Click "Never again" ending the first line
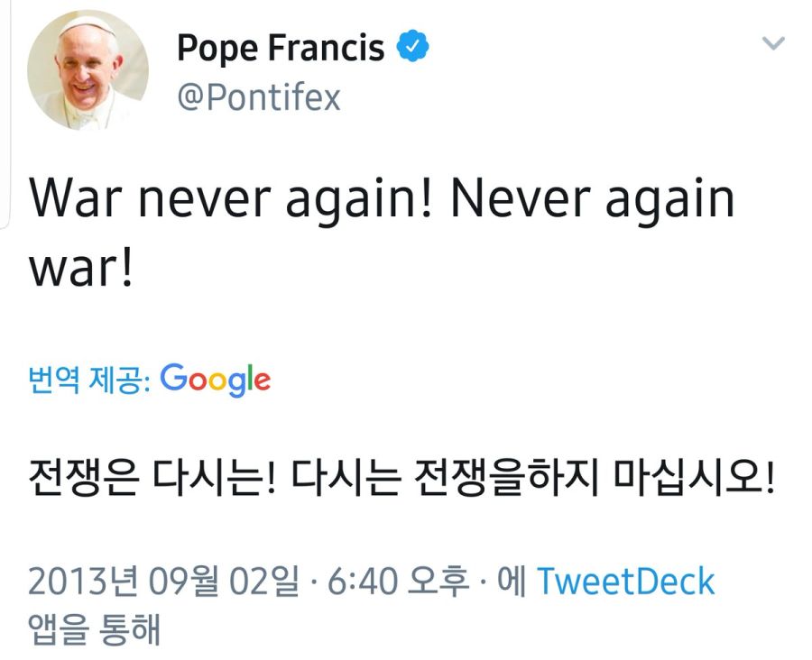Image resolution: width=812 pixels, height=660 pixels. coord(593,199)
